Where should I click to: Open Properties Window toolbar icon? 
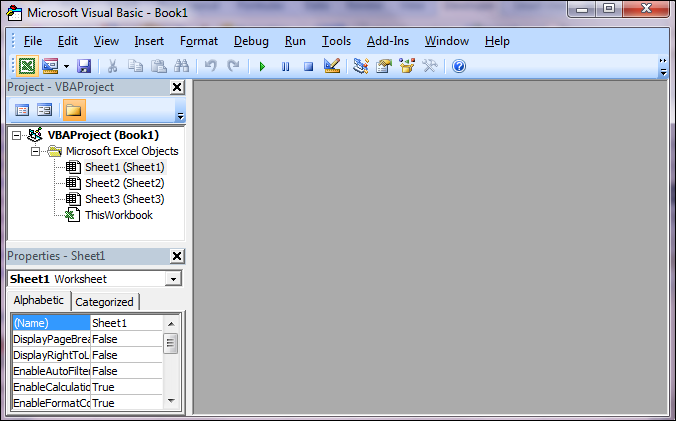coord(384,66)
